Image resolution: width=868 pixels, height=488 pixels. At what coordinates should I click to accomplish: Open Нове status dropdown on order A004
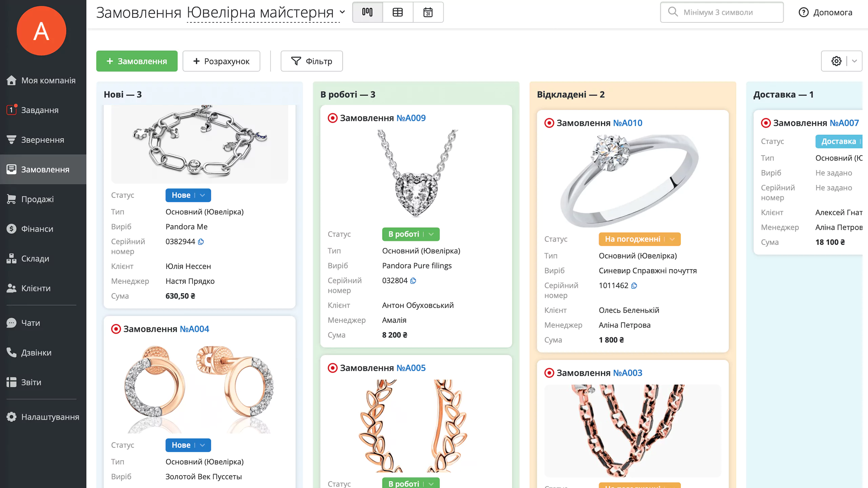click(x=188, y=445)
